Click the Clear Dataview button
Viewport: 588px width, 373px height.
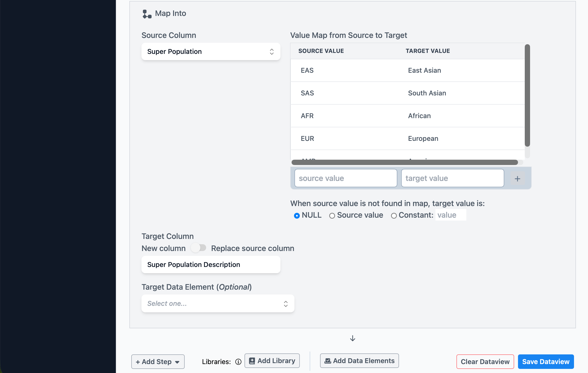pyautogui.click(x=485, y=361)
